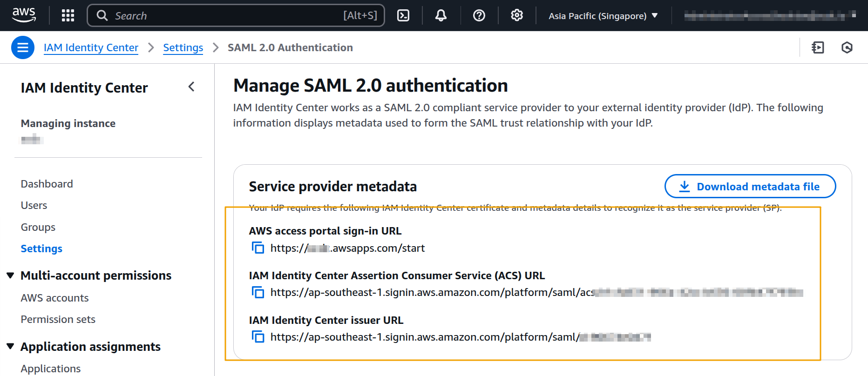Image resolution: width=868 pixels, height=376 pixels.
Task: Copy the IAM Identity Center issuer URL
Action: pos(258,336)
